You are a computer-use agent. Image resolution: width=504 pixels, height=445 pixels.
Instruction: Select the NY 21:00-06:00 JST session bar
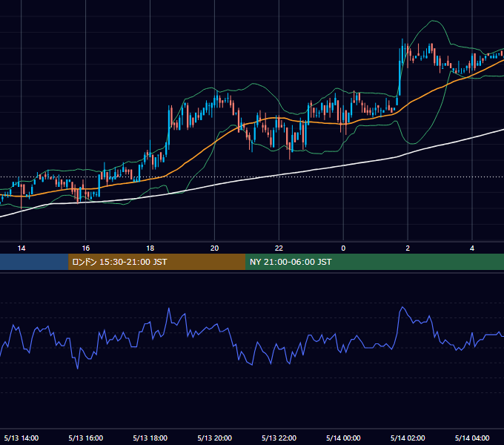(x=374, y=262)
